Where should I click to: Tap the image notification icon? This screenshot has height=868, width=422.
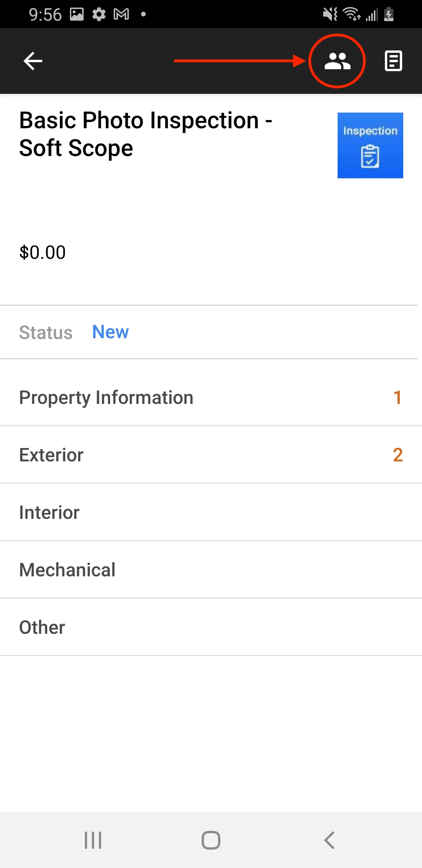click(x=77, y=14)
